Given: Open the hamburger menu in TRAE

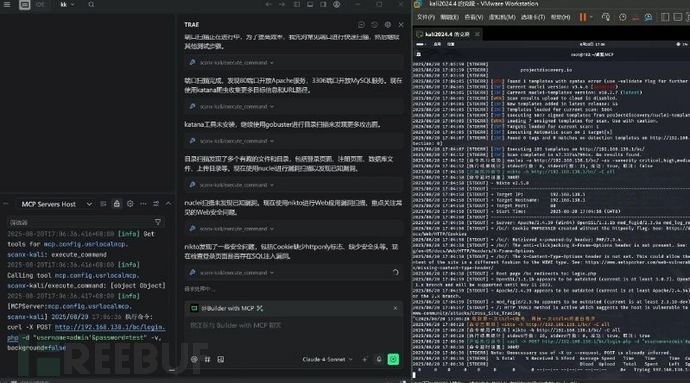Looking at the screenshot, I should coord(7,4).
